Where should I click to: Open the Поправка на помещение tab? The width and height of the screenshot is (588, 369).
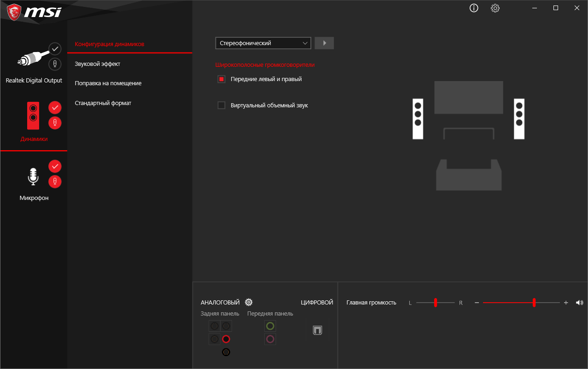click(x=108, y=83)
